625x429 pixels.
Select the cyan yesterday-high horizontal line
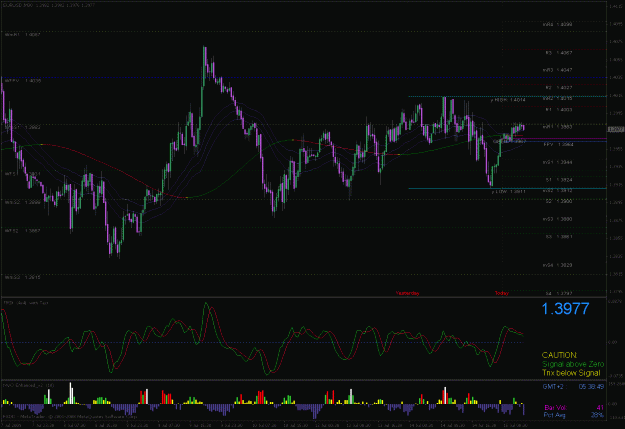pyautogui.click(x=507, y=96)
